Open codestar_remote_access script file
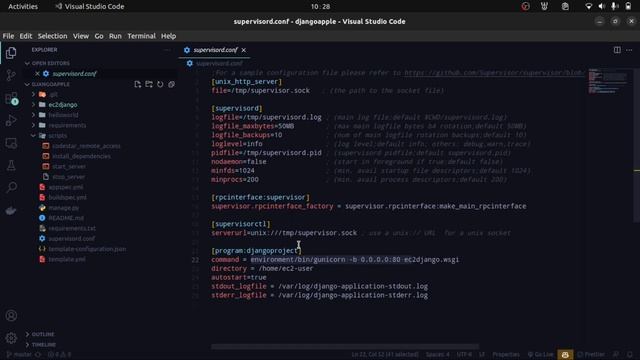The width and height of the screenshot is (640, 360). coord(86,146)
